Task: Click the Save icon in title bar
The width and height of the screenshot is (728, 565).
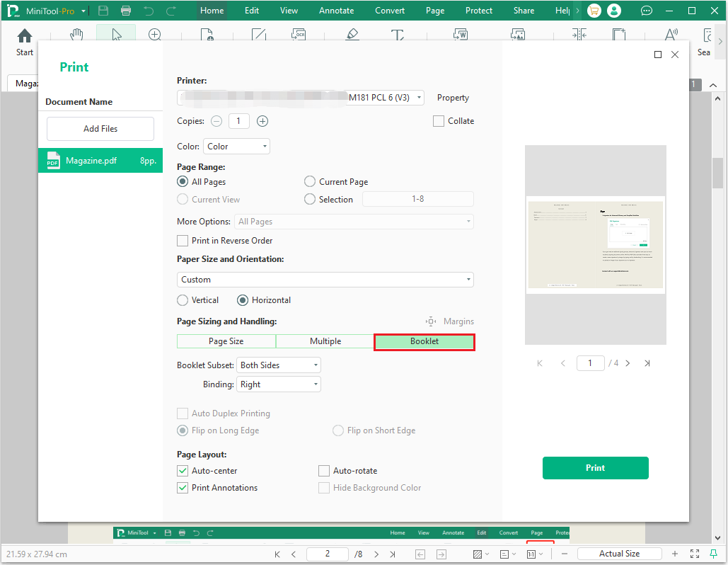Action: pos(103,11)
